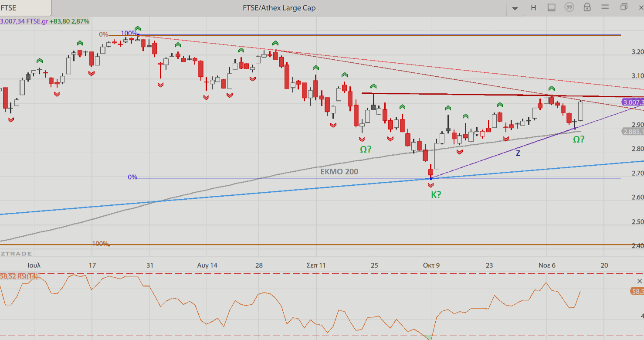The image size is (644, 340).
Task: Click the 31 date axis label
Action: pyautogui.click(x=149, y=265)
